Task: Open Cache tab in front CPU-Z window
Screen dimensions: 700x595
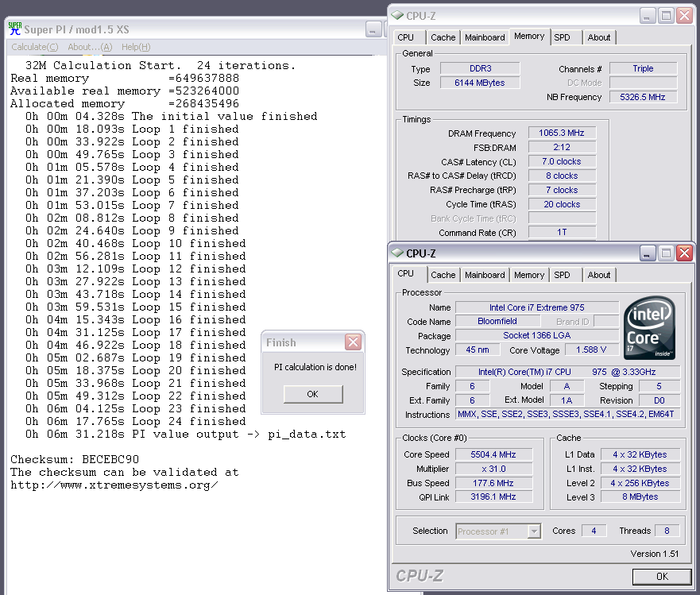Action: coord(443,275)
